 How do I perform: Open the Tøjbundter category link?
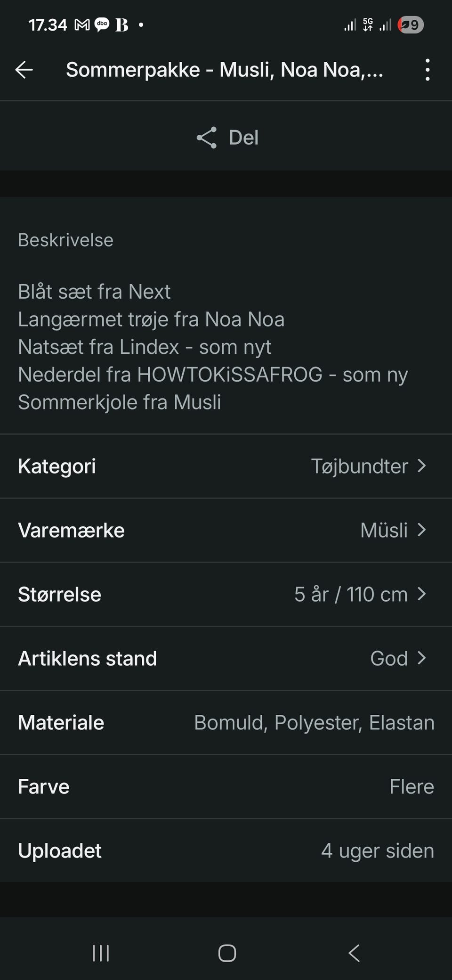point(359,466)
